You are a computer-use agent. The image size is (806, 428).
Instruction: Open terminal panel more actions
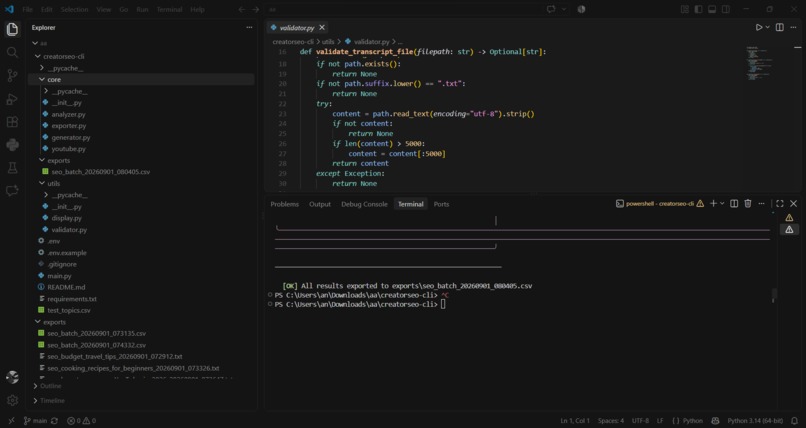coord(761,203)
